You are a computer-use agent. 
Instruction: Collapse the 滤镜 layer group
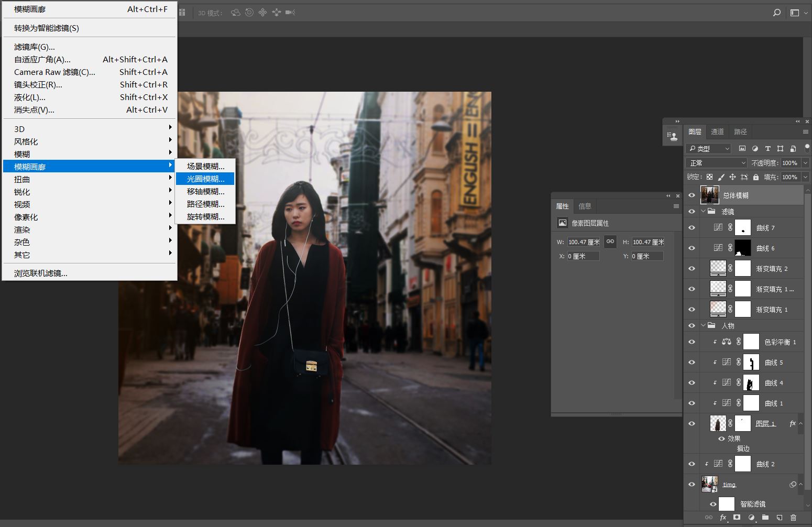pos(704,212)
